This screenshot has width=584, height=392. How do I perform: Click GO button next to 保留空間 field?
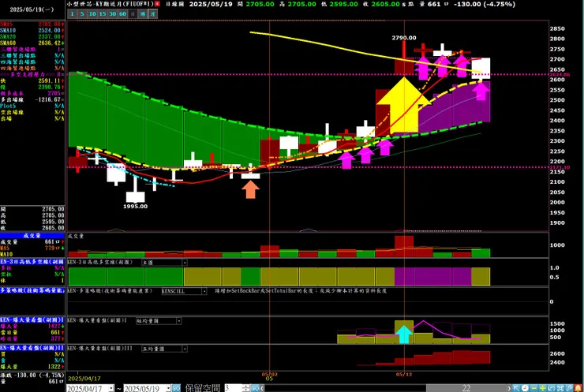click(255, 388)
